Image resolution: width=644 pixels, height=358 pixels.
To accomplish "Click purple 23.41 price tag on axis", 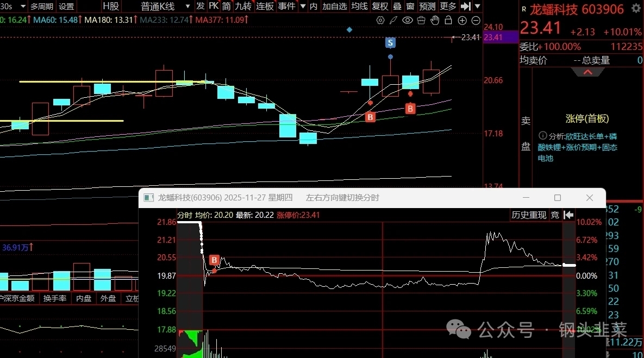I will coord(501,37).
